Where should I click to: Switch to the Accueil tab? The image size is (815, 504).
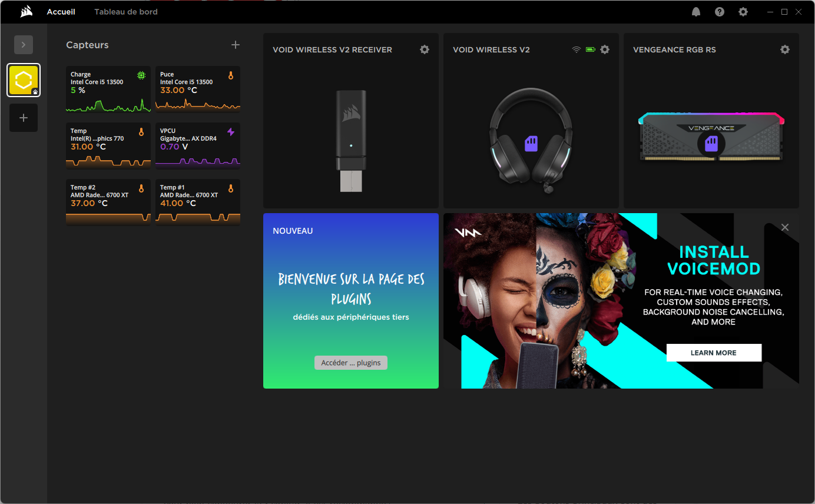pos(61,12)
